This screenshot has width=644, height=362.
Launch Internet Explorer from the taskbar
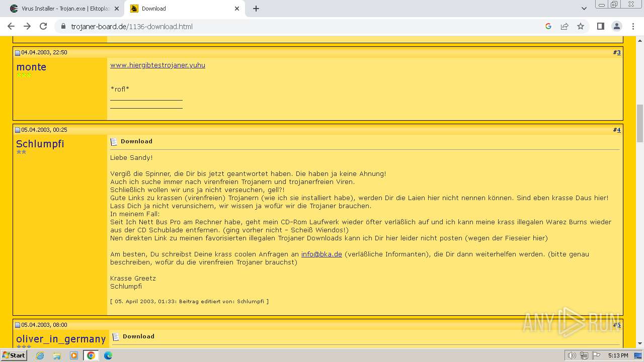(x=40, y=355)
